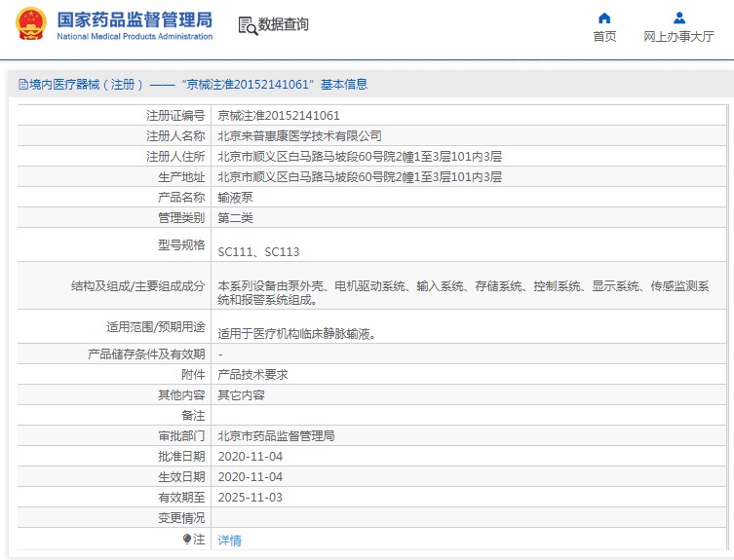Click the registrant name 北京来普惠康医学技术有限公司
Screen dimensions: 734x560
point(299,136)
